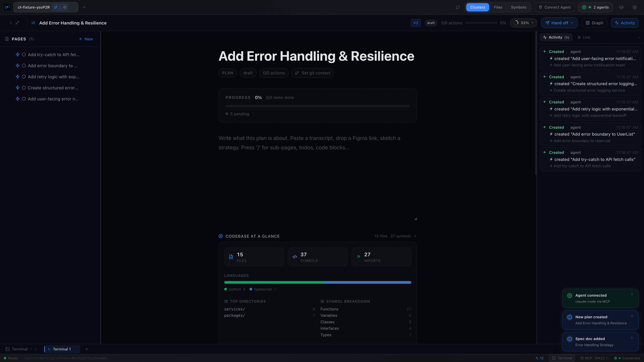Open the settings gear icon

click(634, 7)
